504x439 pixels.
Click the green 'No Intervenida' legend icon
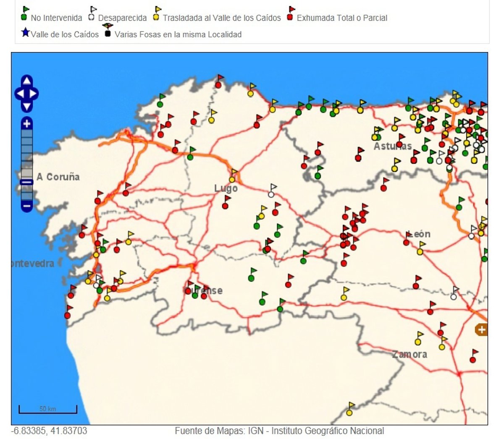coord(24,17)
